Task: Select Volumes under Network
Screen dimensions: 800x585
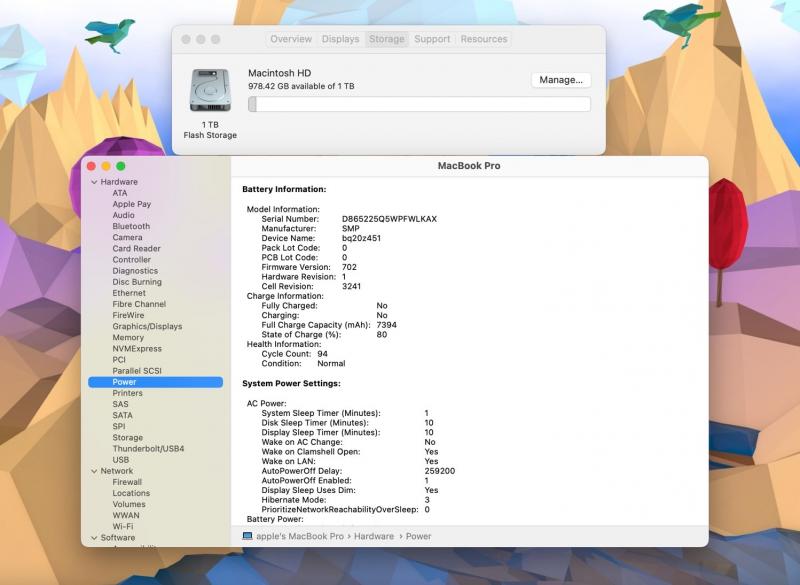Action: pyautogui.click(x=129, y=504)
